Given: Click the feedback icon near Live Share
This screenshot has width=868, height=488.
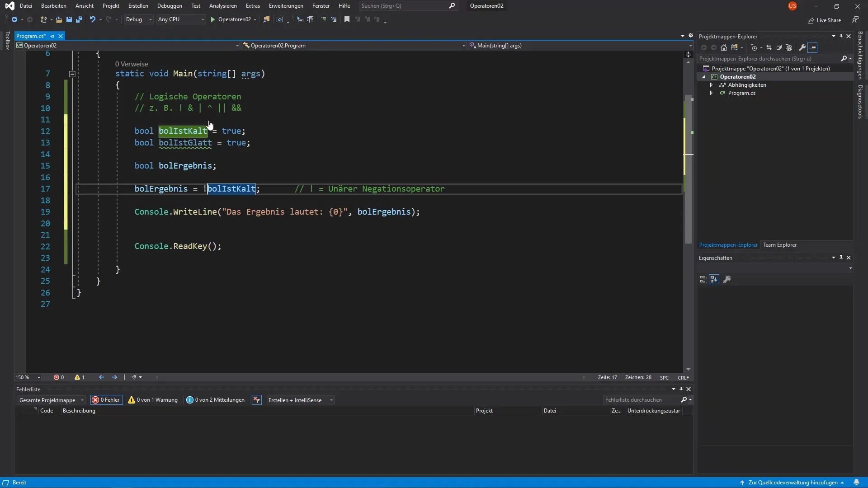Looking at the screenshot, I should pos(855,20).
